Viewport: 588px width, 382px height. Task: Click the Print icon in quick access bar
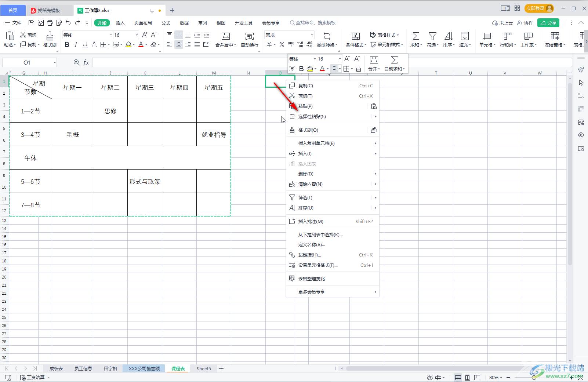tap(50, 23)
